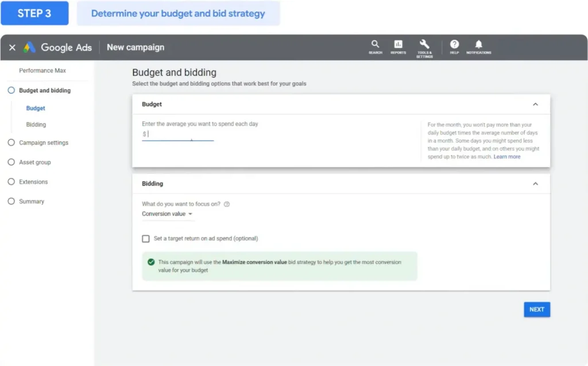The width and height of the screenshot is (588, 366).
Task: Click the NEXT button
Action: tap(536, 309)
